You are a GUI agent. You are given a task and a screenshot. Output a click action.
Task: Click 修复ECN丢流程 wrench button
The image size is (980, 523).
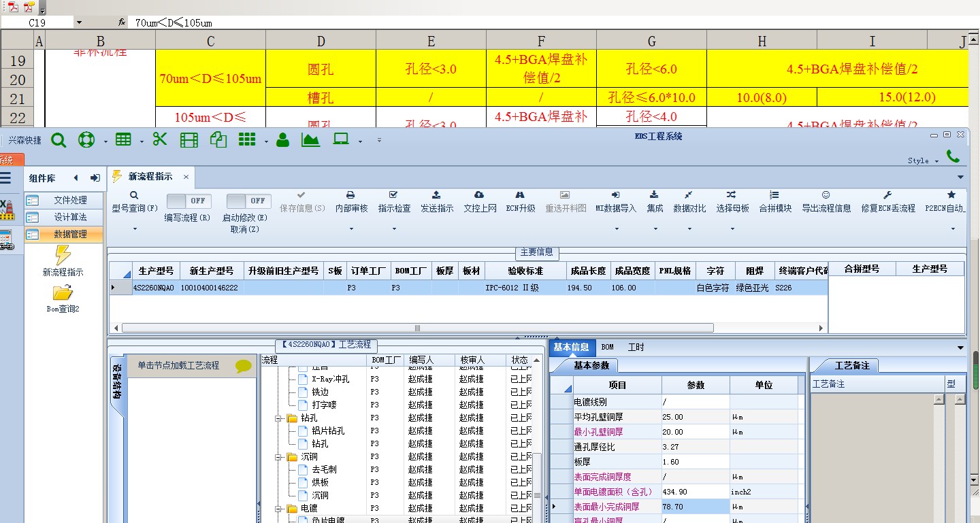click(888, 202)
